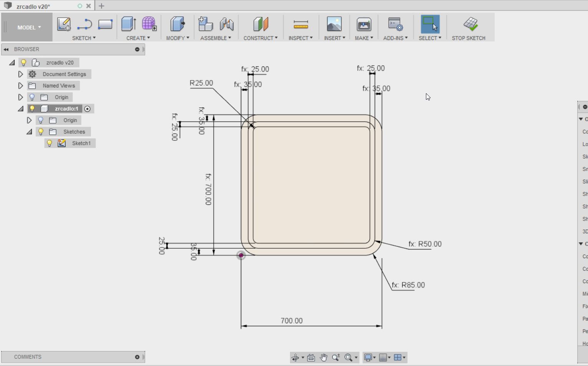
Task: Open the ADD-INS menu
Action: [x=395, y=38]
